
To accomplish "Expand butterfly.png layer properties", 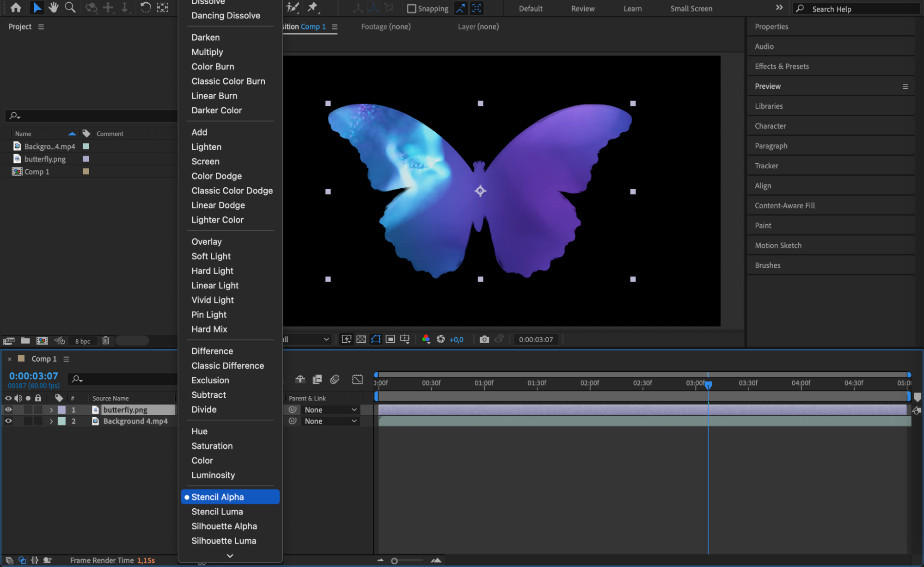I will [x=51, y=410].
